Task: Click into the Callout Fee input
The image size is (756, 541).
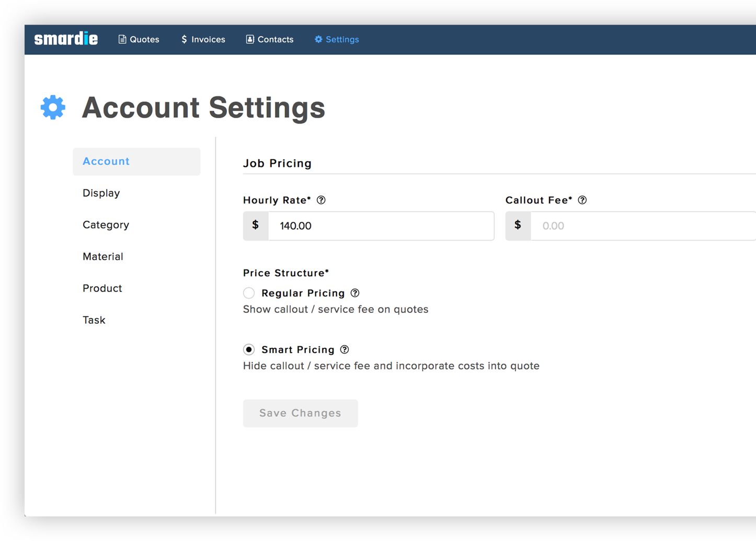Action: tap(642, 226)
